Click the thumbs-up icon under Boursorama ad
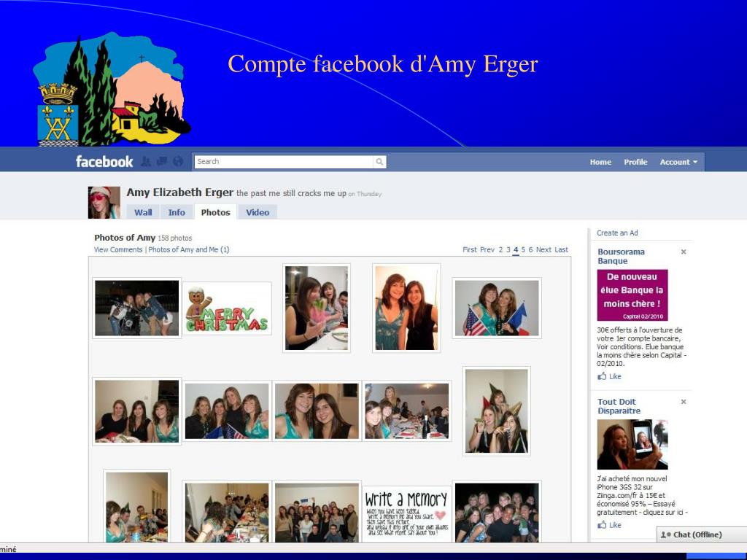 point(602,376)
